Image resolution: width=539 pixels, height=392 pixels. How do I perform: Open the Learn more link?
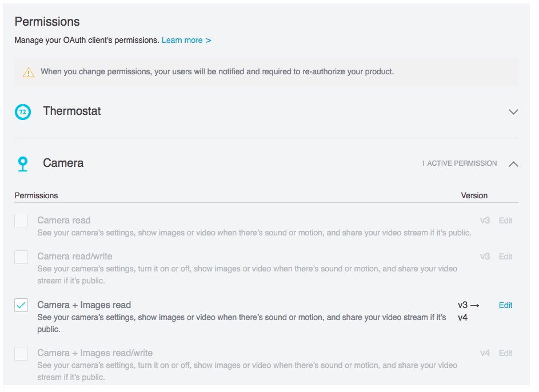click(x=186, y=41)
